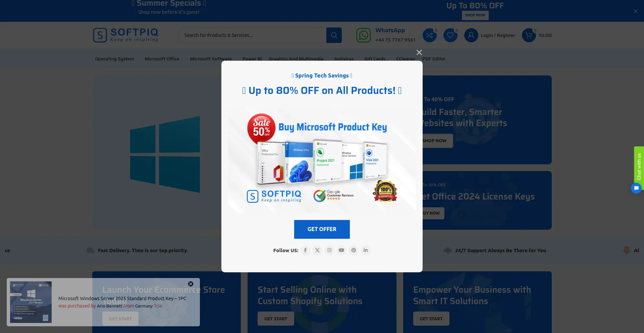Open the shopping cart icon

click(x=529, y=35)
